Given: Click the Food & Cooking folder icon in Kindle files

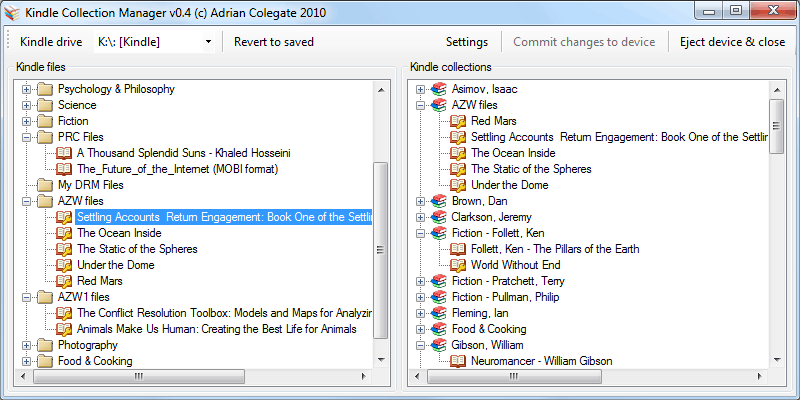Looking at the screenshot, I should 44,361.
